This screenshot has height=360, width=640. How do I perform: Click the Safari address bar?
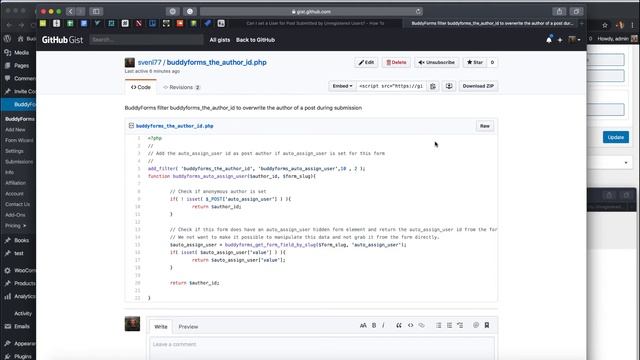pyautogui.click(x=311, y=11)
